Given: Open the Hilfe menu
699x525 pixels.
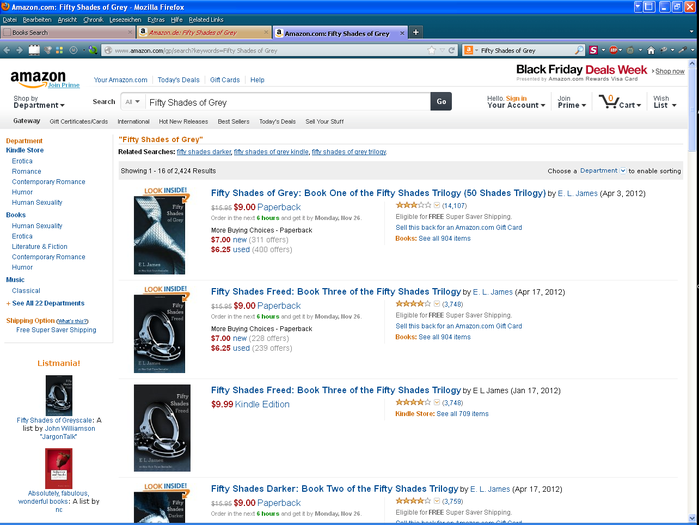Looking at the screenshot, I should tap(177, 20).
